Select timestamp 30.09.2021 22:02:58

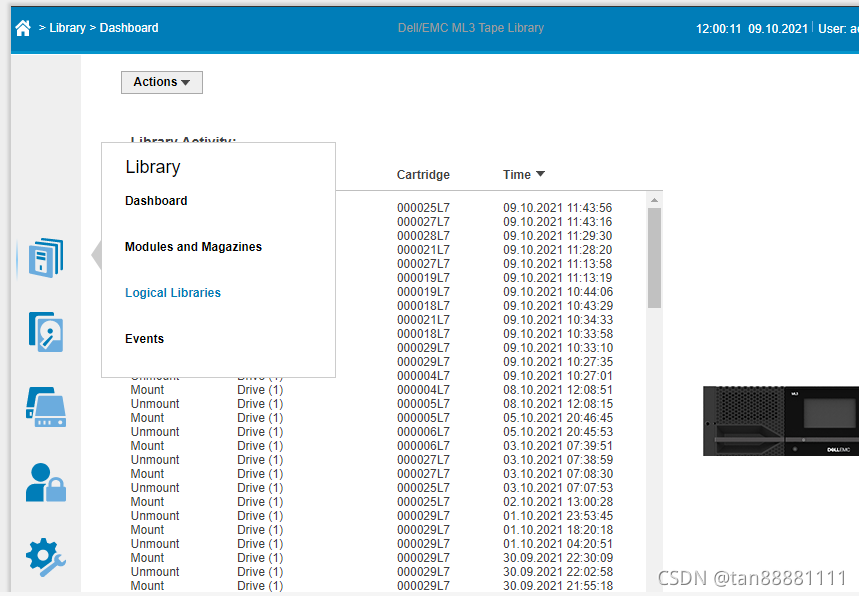click(558, 572)
